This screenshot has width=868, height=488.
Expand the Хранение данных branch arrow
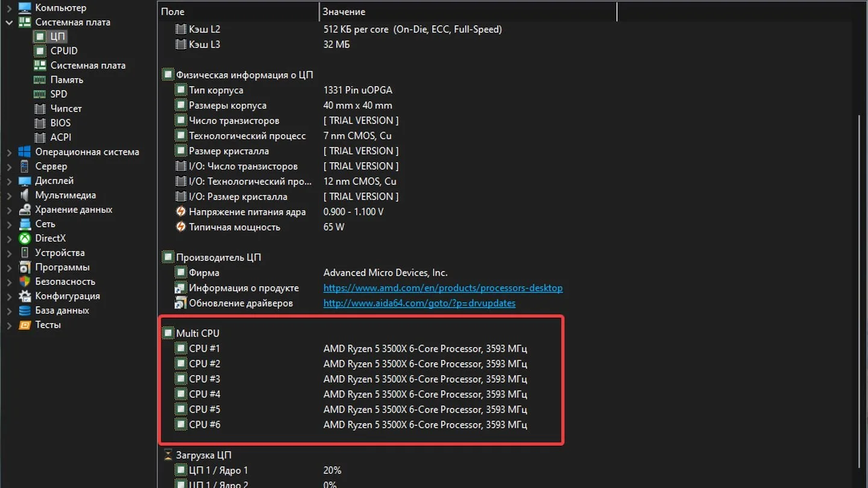[9, 210]
